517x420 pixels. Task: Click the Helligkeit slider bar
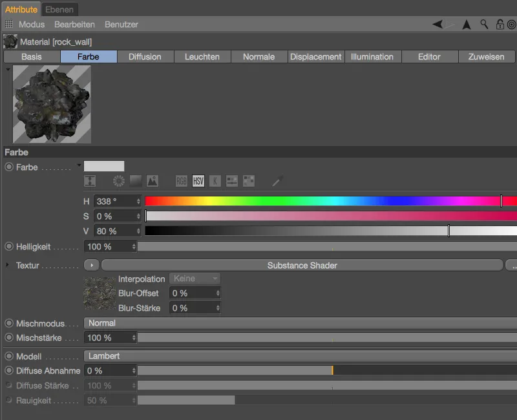(327, 246)
